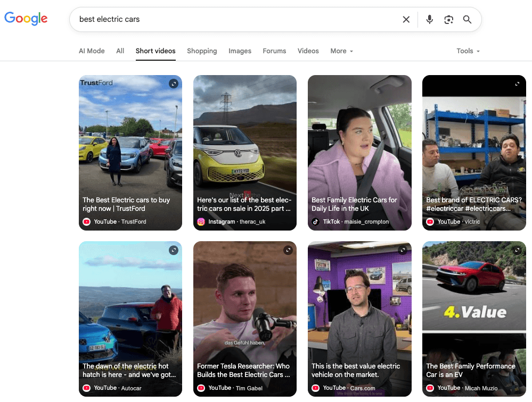This screenshot has height=402, width=532.
Task: Click the magnifying glass search button
Action: point(467,20)
